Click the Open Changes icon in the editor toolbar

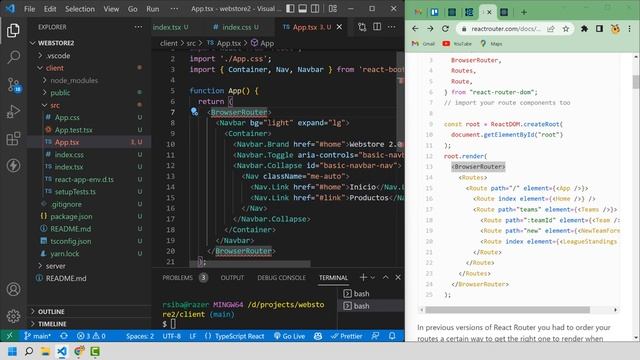pos(362,27)
